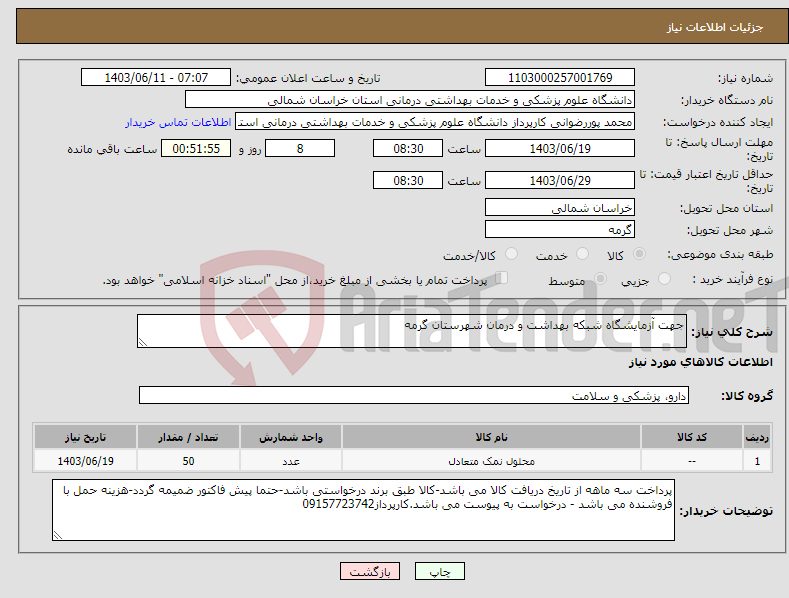Image resolution: width=789 pixels, height=598 pixels.
Task: Click the remaining time countdown 00:51:55
Action: pos(196,148)
